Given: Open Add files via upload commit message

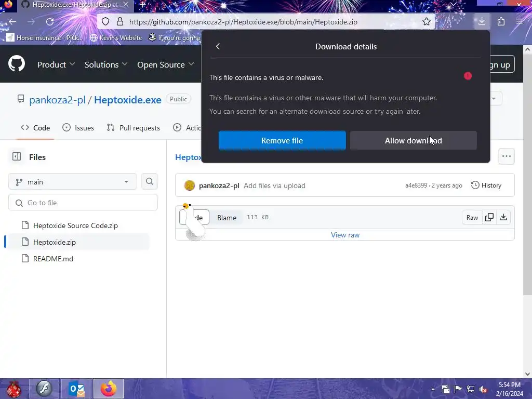Looking at the screenshot, I should (x=274, y=185).
